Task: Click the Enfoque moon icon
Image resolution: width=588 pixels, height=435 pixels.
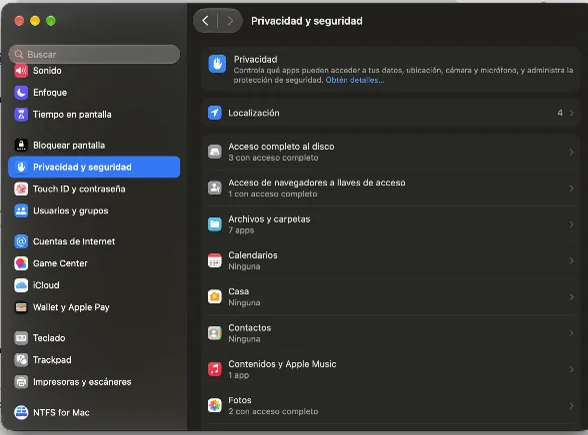Action: point(21,93)
